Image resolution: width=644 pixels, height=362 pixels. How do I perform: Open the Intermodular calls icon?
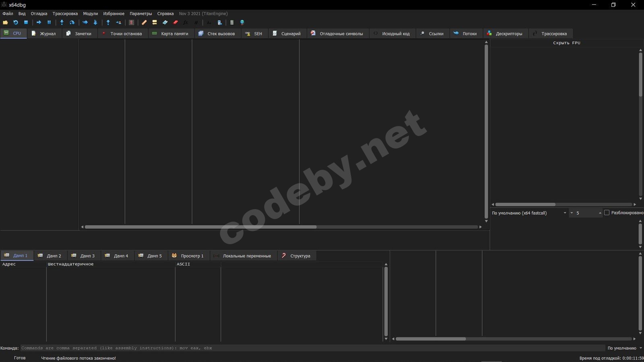[x=219, y=23]
